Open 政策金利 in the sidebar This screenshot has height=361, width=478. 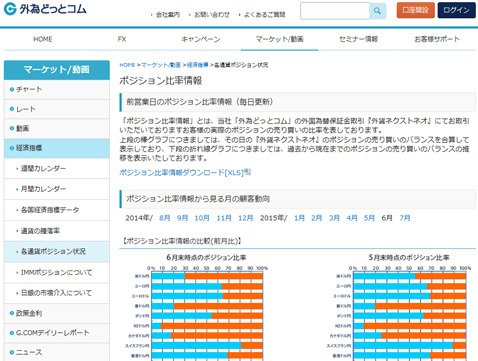[x=57, y=313]
